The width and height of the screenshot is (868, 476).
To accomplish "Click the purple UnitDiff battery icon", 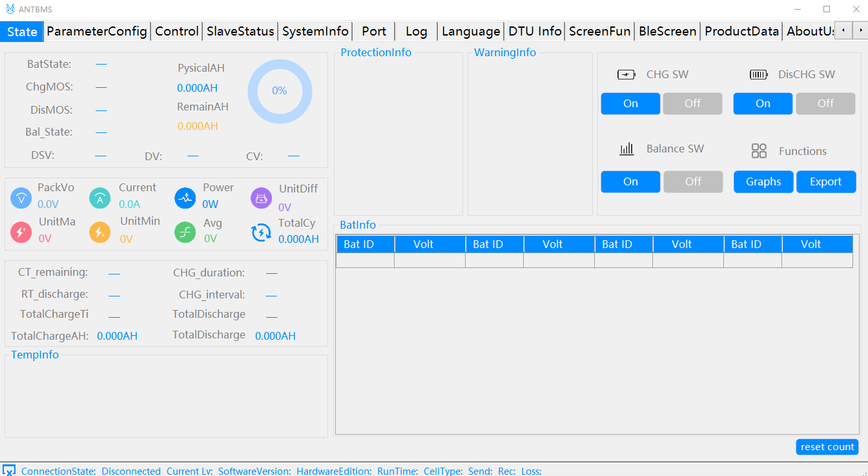I will click(x=261, y=198).
